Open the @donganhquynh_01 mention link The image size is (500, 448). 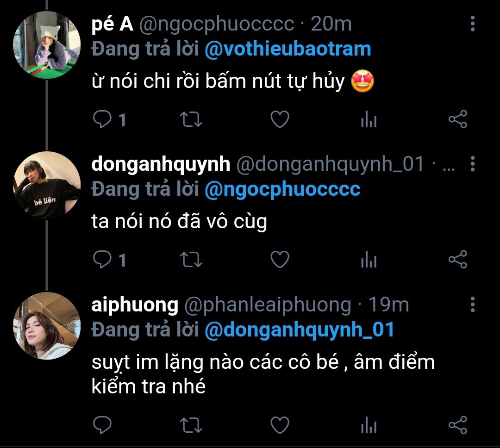(x=299, y=330)
